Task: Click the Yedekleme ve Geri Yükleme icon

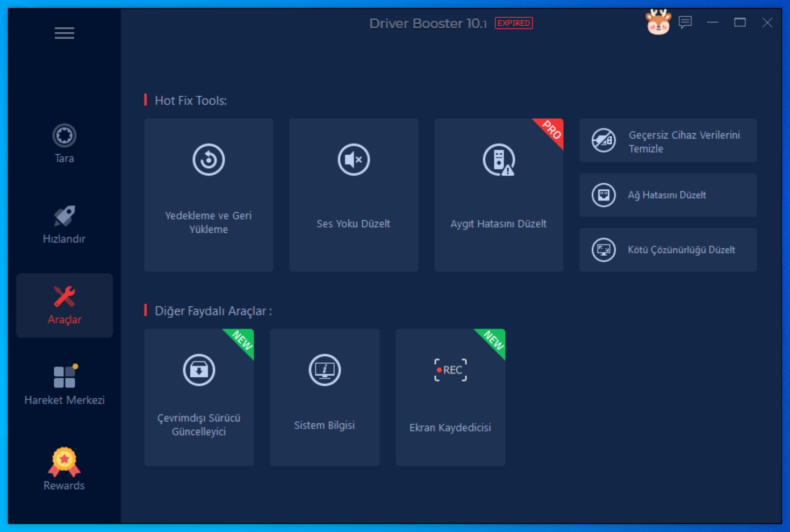Action: pyautogui.click(x=209, y=160)
